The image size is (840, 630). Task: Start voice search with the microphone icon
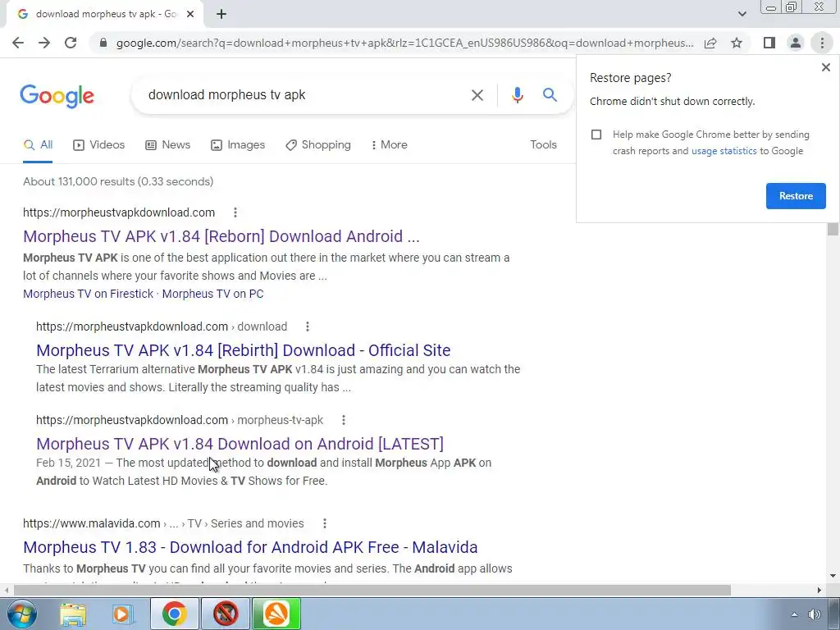point(517,95)
